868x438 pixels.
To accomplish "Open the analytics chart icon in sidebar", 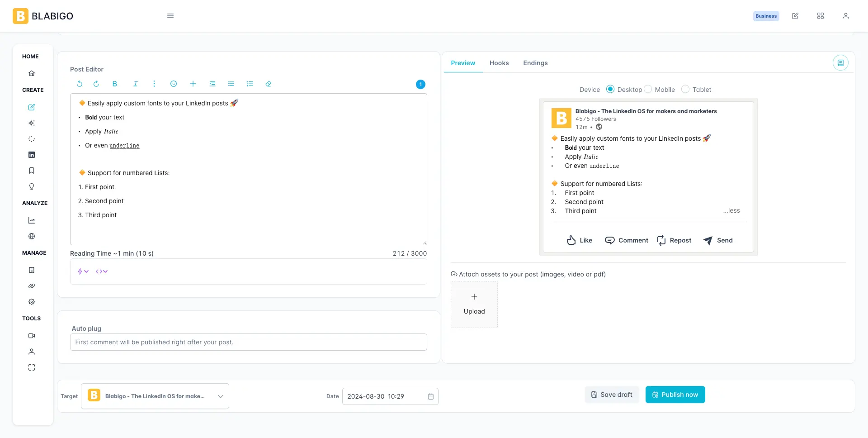I will coord(32,220).
